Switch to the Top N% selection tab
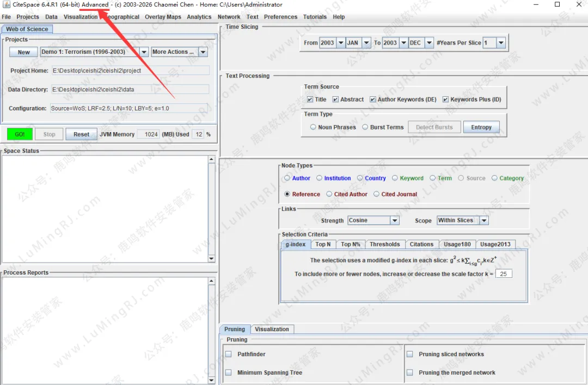 pos(351,245)
